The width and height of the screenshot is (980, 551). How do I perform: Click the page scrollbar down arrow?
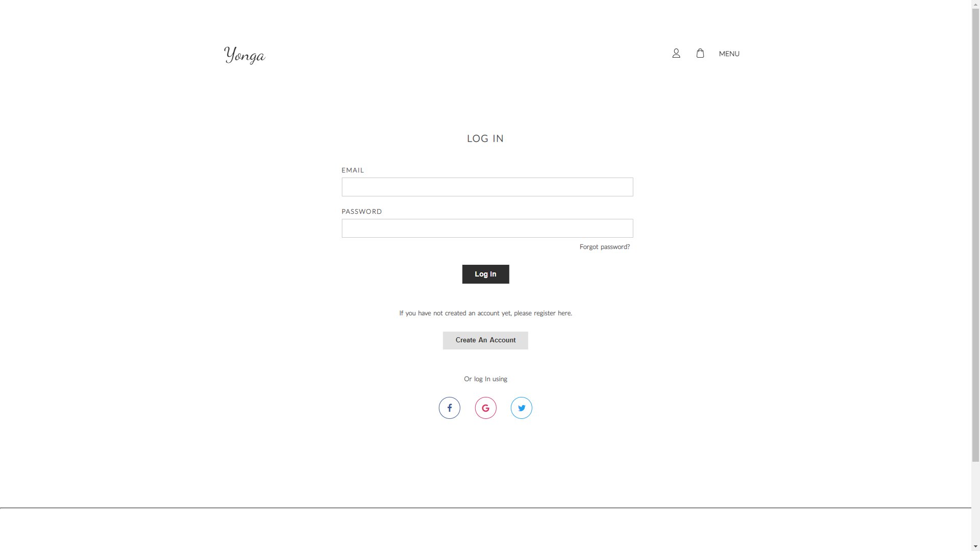tap(975, 546)
